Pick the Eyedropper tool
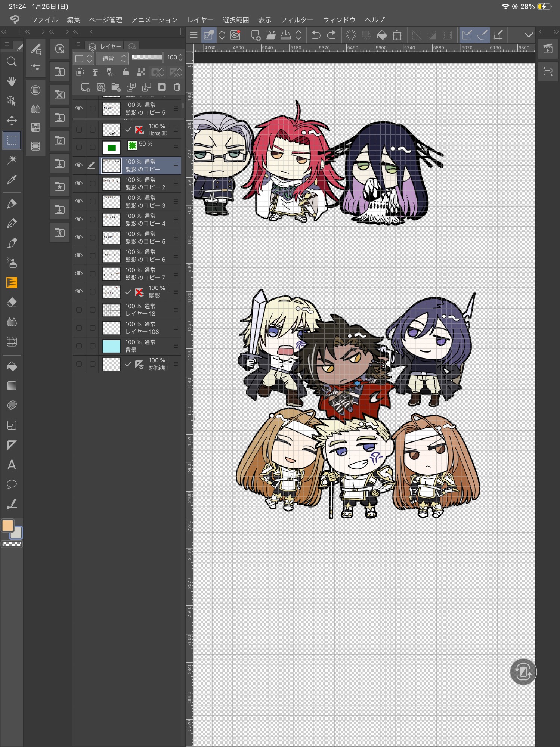The image size is (560, 747). [12, 180]
